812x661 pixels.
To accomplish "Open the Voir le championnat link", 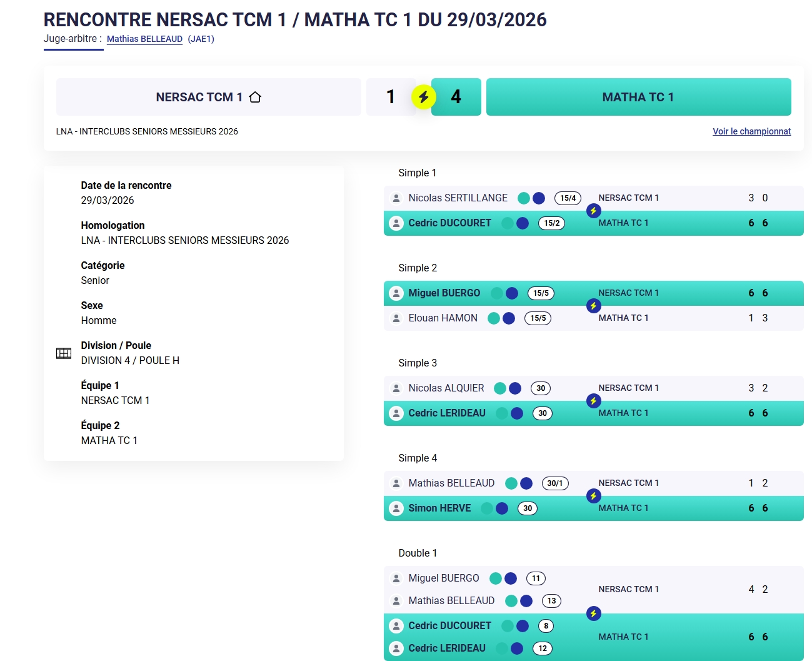I will tap(751, 131).
